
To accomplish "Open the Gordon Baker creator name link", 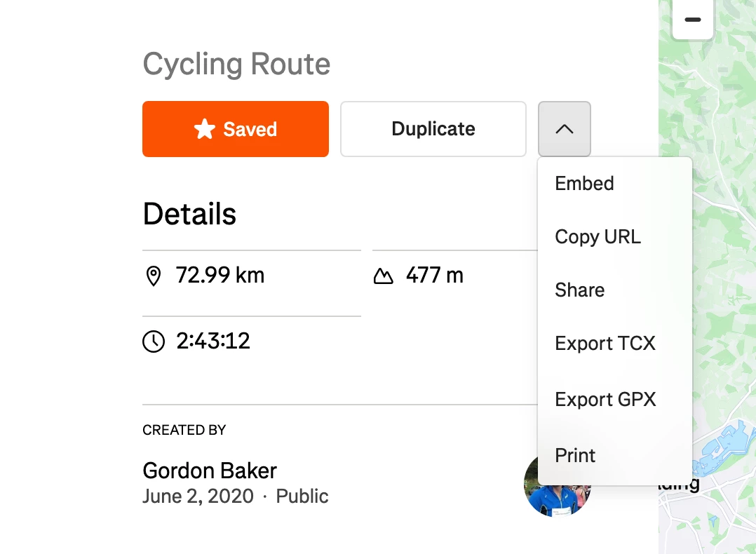I will [x=210, y=471].
